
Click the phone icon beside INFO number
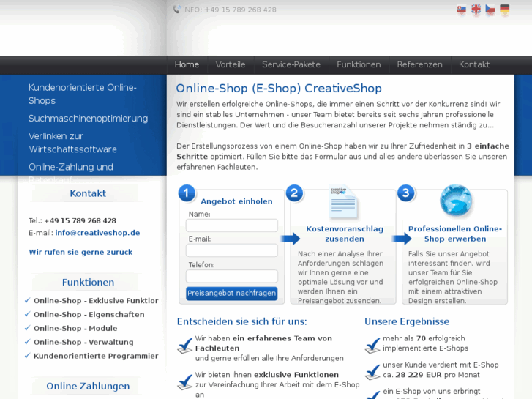[x=177, y=10]
